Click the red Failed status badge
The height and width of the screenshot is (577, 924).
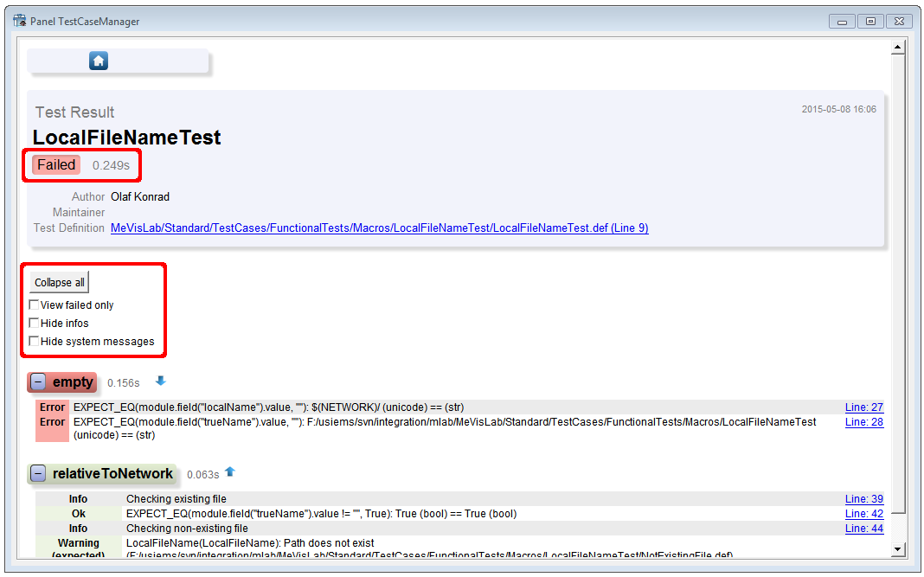coord(56,165)
